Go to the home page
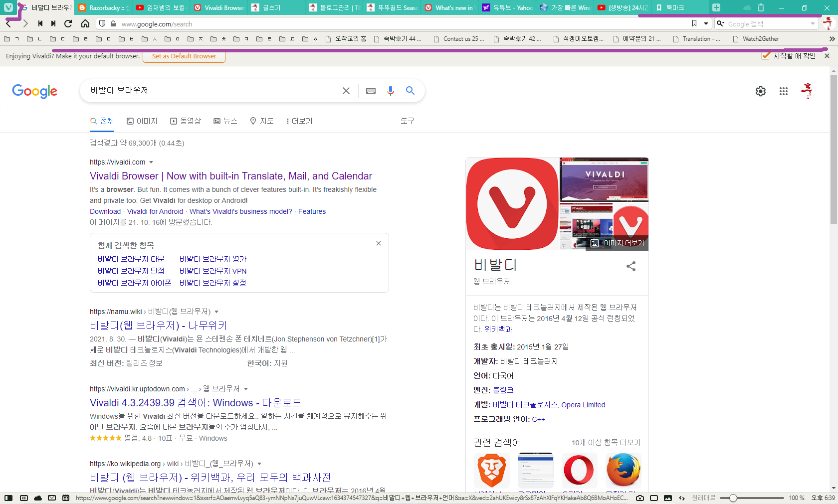The image size is (838, 504). (x=85, y=23)
